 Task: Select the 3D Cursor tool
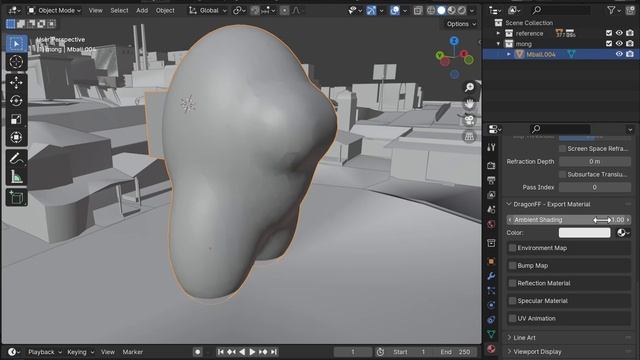click(16, 62)
